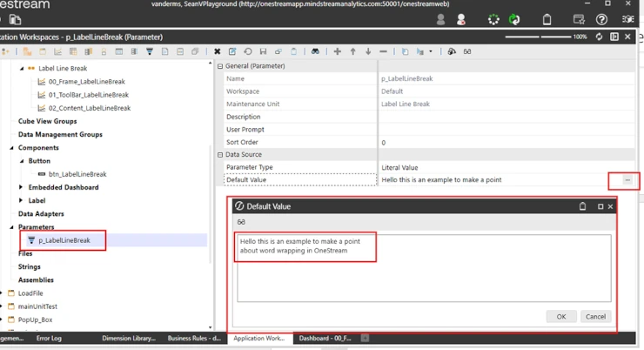Image resolution: width=644 pixels, height=350 pixels.
Task: Open Help with the question mark icon
Action: [x=601, y=19]
